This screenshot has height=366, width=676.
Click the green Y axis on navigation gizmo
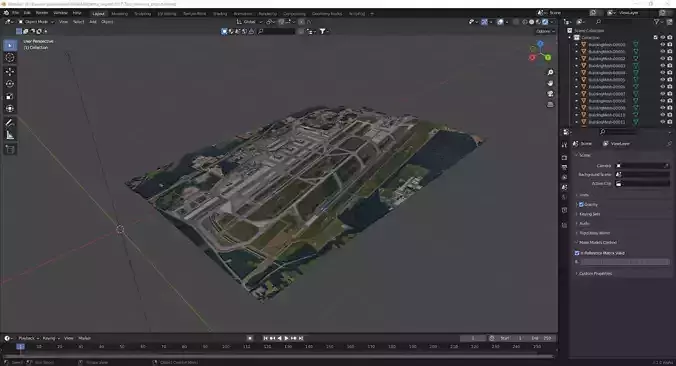pyautogui.click(x=548, y=57)
